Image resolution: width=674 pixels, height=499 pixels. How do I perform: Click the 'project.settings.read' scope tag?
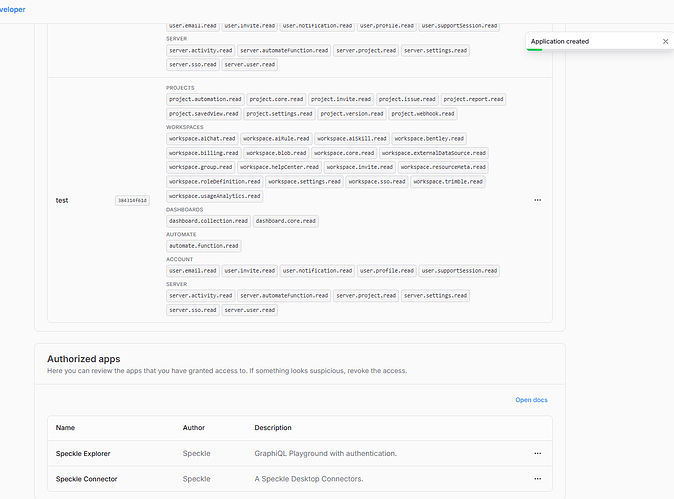279,114
